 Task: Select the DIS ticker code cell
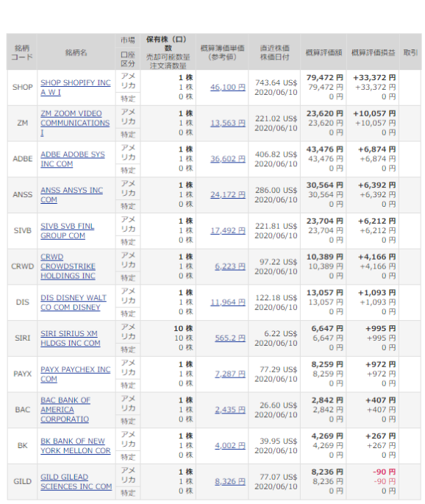[x=22, y=302]
